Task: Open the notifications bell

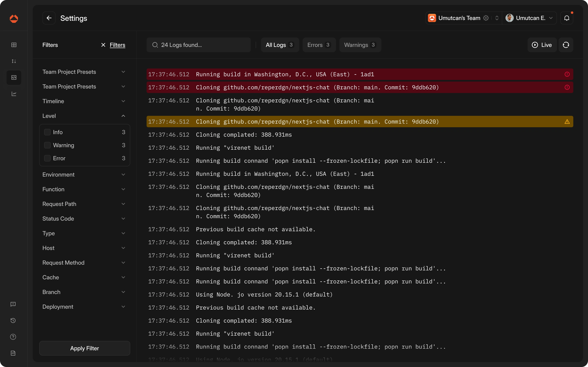Action: [x=566, y=18]
